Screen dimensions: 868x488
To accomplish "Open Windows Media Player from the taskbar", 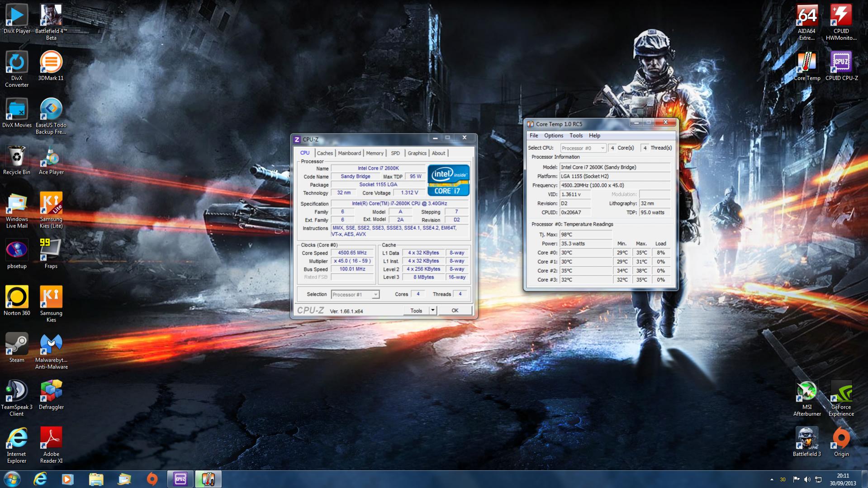I will pyautogui.click(x=68, y=479).
